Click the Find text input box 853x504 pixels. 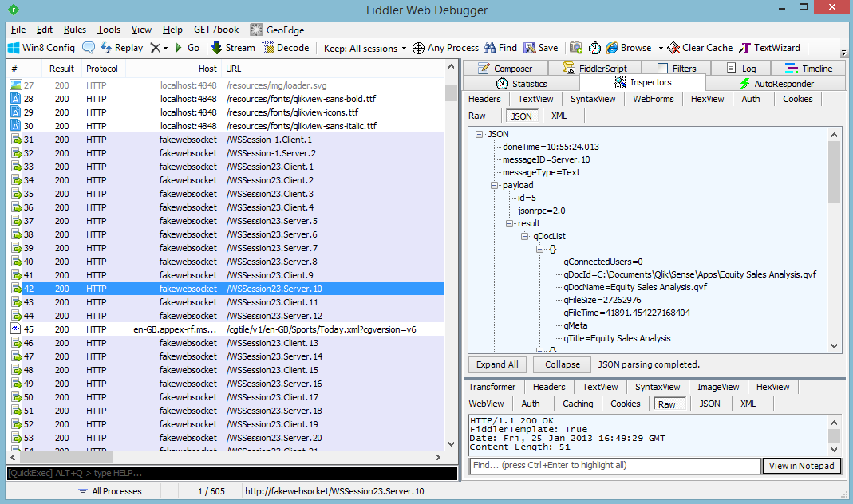click(x=614, y=466)
